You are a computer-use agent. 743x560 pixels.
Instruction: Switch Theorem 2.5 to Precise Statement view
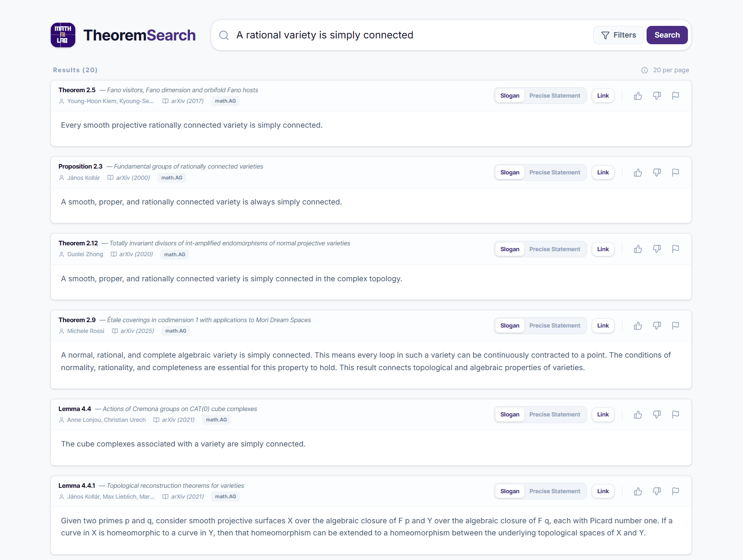tap(555, 96)
